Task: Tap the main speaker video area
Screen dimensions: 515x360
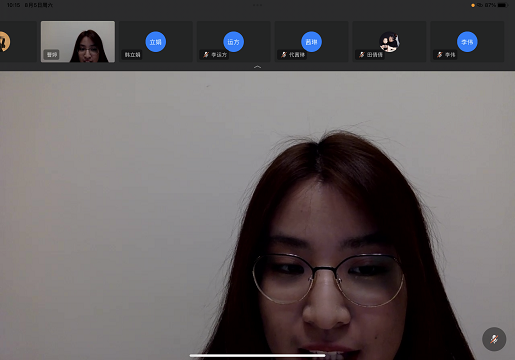Action: coord(257,215)
